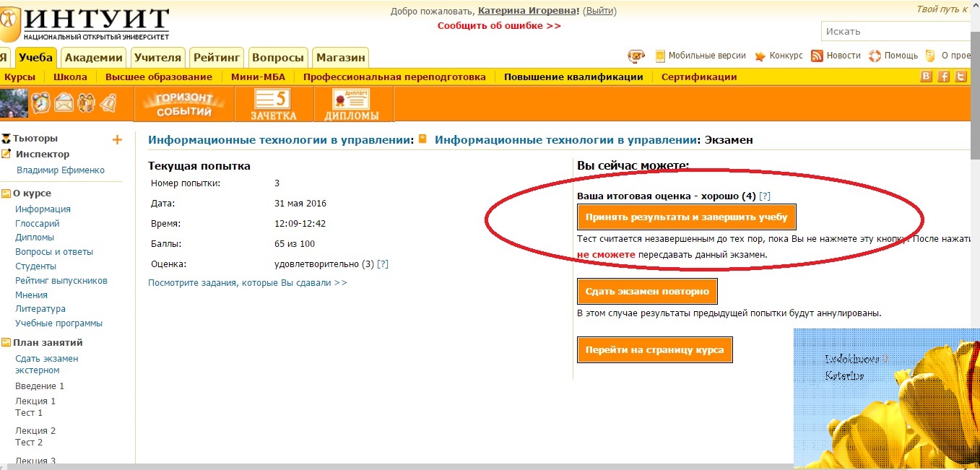Image resolution: width=980 pixels, height=470 pixels.
Task: Open Катерина Игоревна profile link
Action: pyautogui.click(x=527, y=11)
